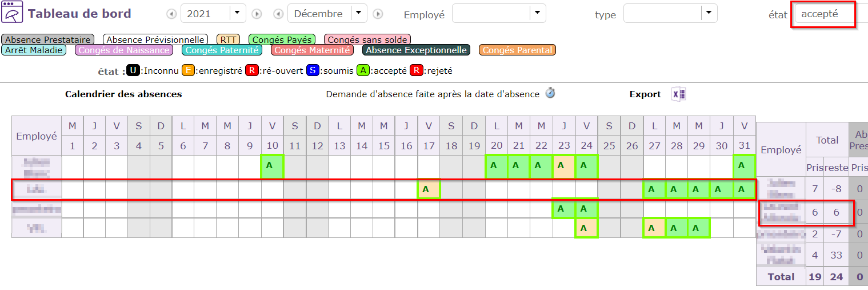Expand the Employé filter dropdown
Image resolution: width=868 pixels, height=290 pixels.
pos(537,13)
